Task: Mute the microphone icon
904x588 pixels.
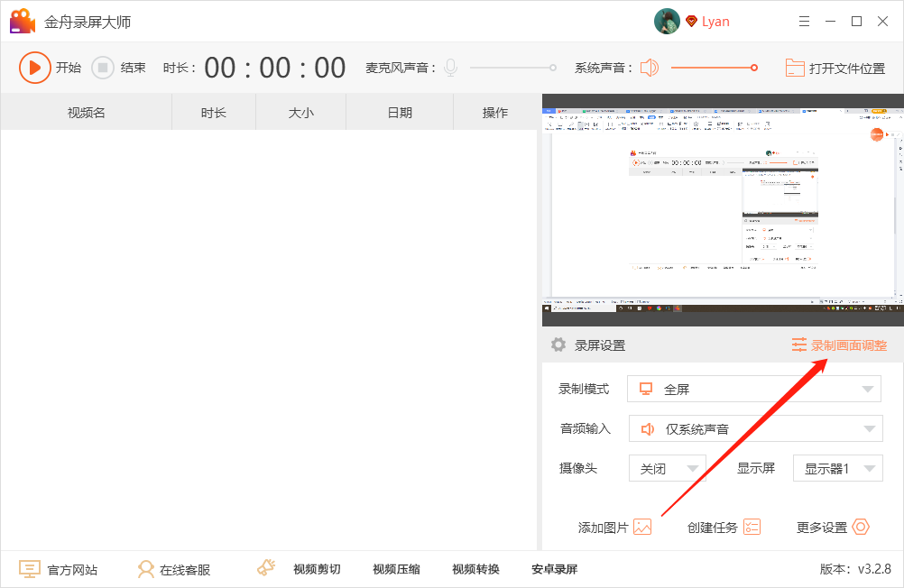Action: click(450, 68)
